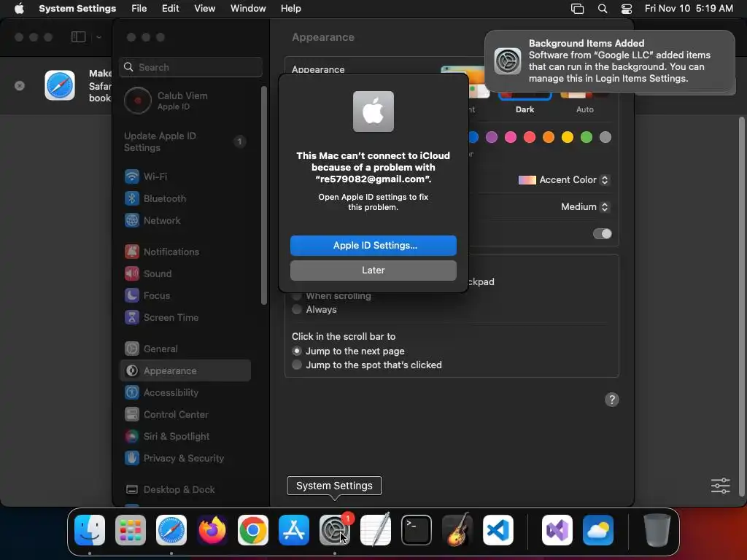Open Control Center in the menu bar
The image size is (747, 560).
click(627, 9)
